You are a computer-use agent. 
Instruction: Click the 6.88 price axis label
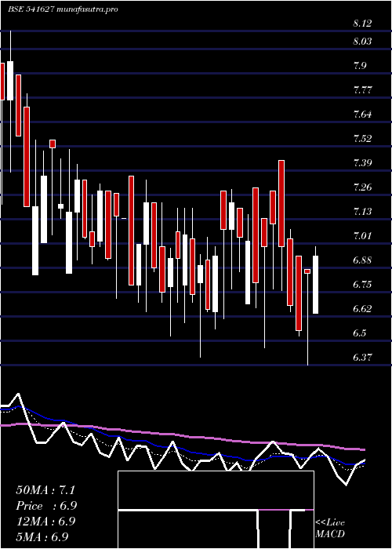[x=362, y=260]
